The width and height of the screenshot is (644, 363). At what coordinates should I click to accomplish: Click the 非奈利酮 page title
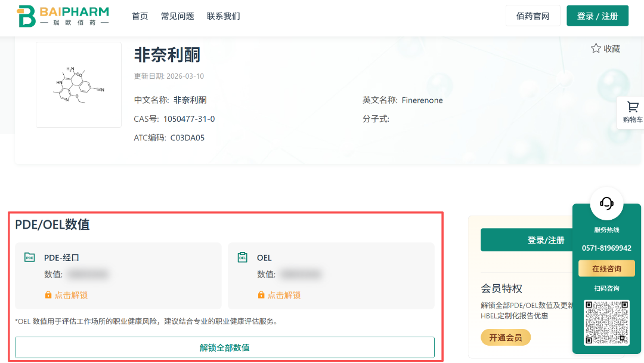tap(167, 55)
